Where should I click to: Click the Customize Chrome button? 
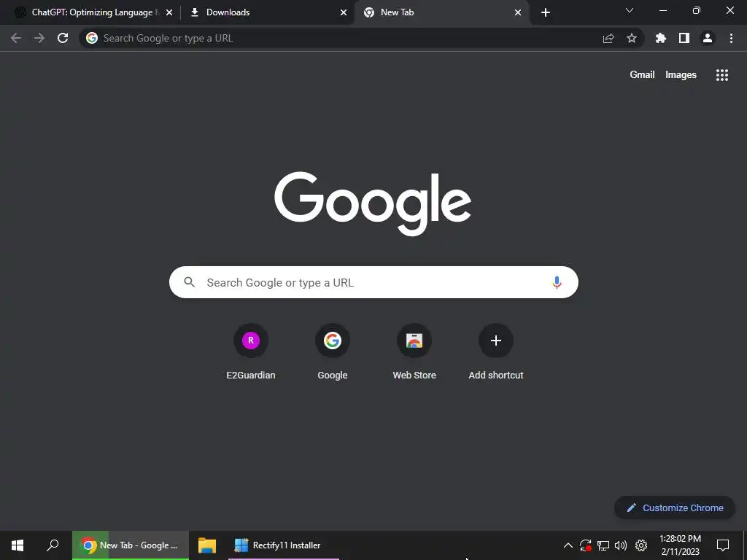[675, 507]
